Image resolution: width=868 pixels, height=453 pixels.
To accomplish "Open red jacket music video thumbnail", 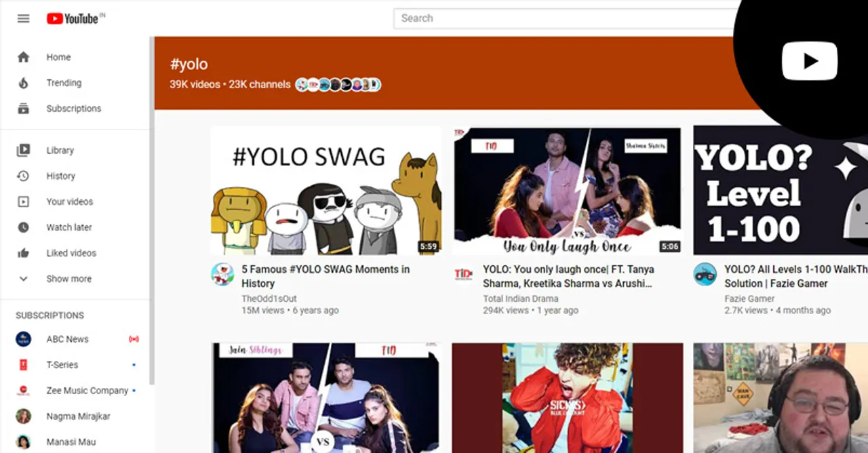I will click(567, 398).
